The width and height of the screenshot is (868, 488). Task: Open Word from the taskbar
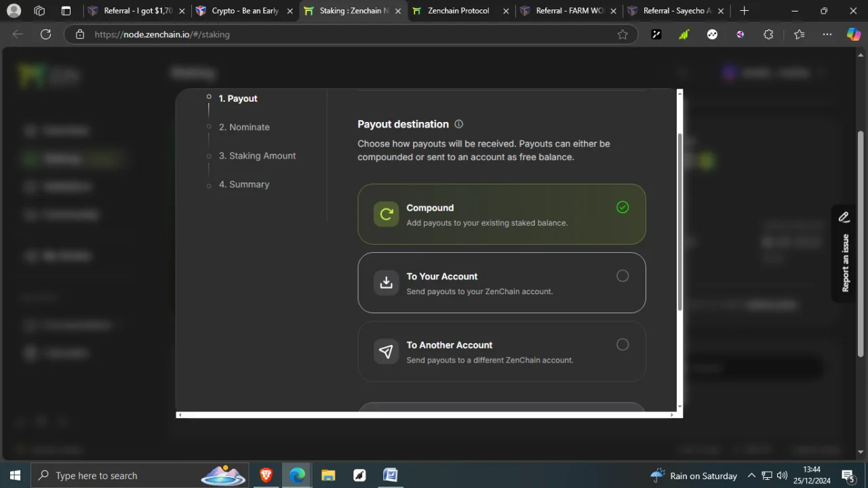(x=391, y=475)
